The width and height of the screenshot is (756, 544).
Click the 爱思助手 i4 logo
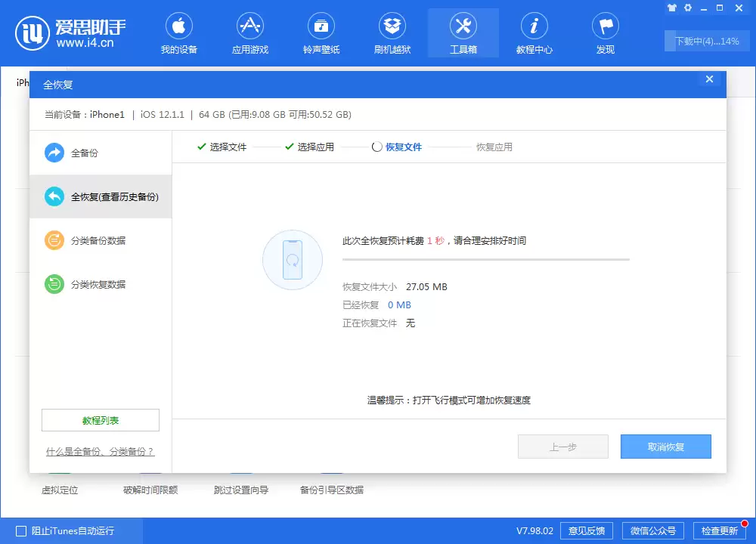[x=32, y=33]
